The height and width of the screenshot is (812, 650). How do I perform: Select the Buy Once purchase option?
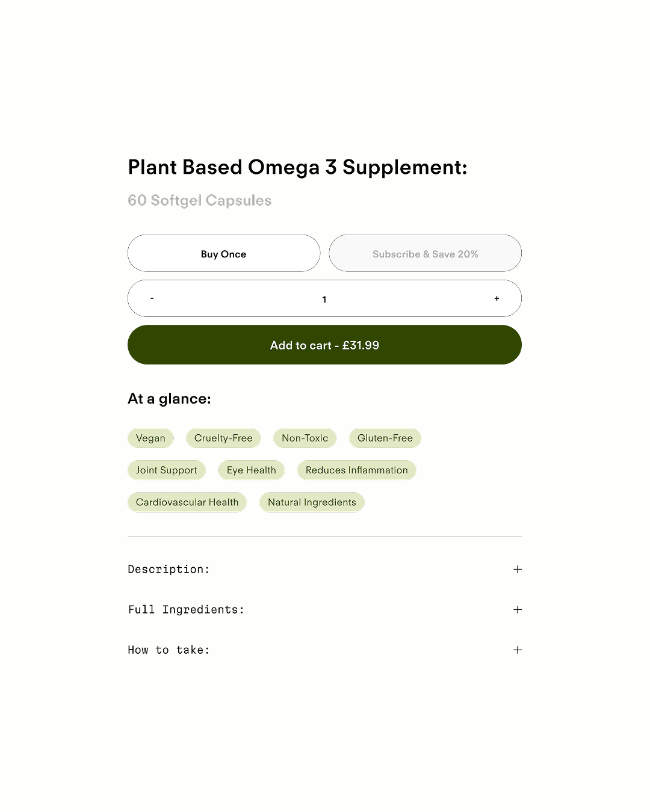coord(224,254)
